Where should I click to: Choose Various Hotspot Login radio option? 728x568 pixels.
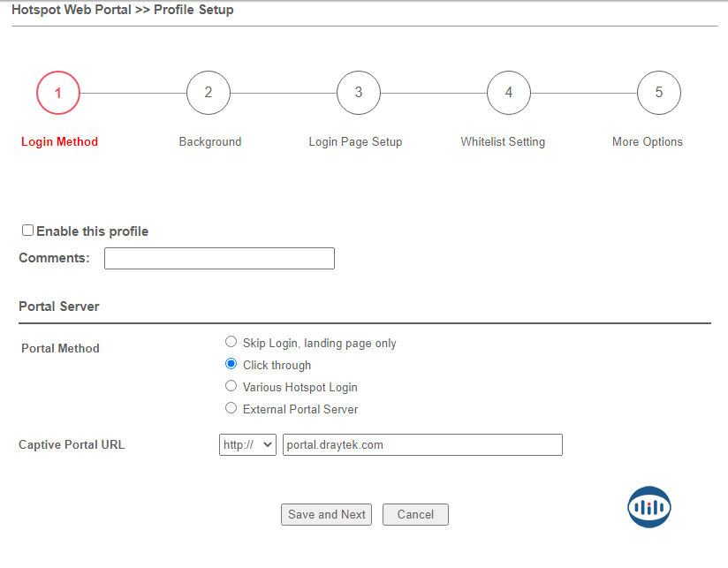coord(231,386)
